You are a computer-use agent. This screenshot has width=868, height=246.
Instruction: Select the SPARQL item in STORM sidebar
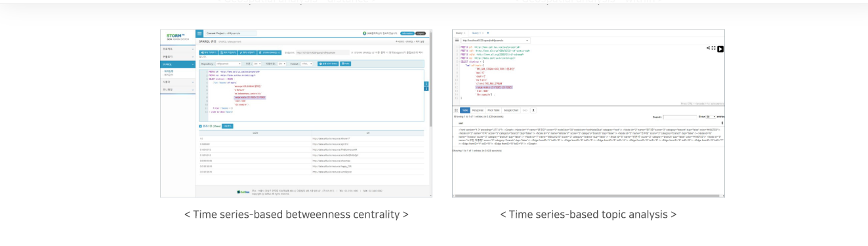tap(178, 64)
